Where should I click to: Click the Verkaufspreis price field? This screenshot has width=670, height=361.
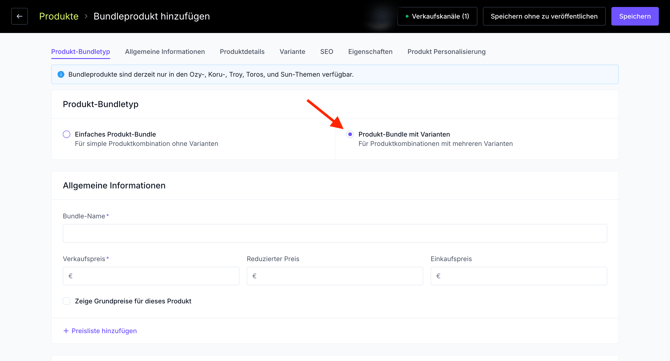(x=151, y=276)
